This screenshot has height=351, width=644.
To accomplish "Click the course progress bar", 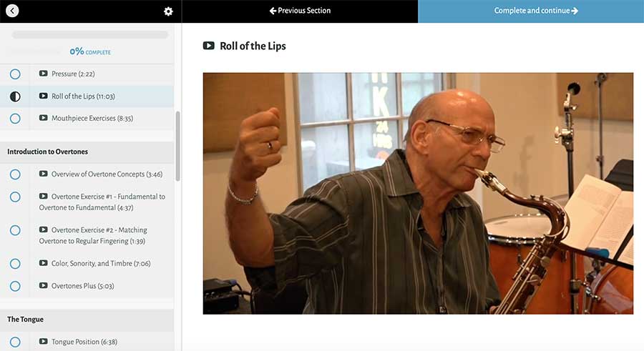I will coord(90,35).
